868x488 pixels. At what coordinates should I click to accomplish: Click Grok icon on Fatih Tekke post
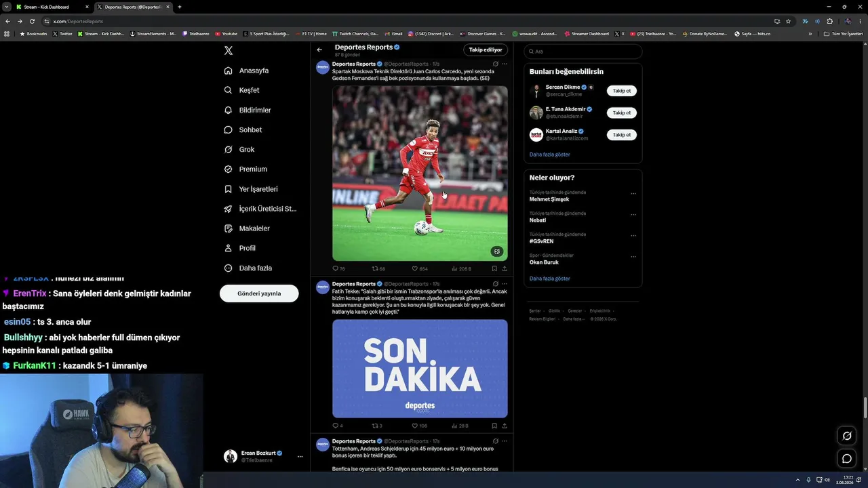pos(496,284)
